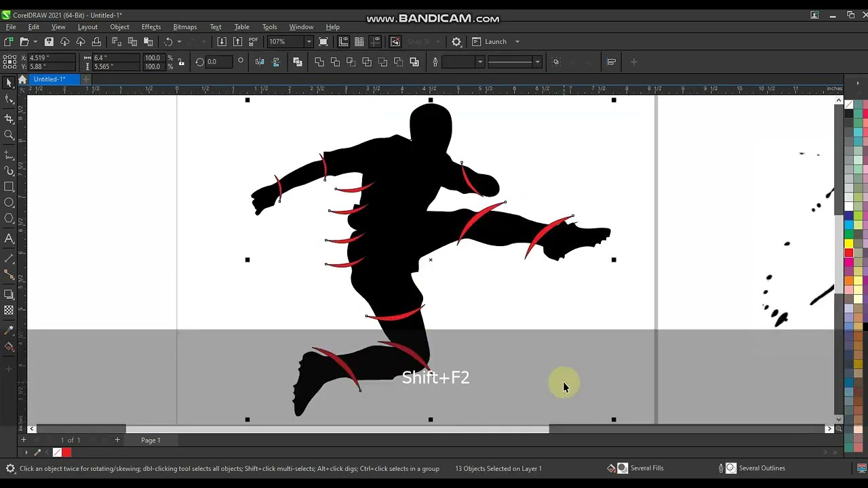Click the No Color swatch atop palette
The image size is (868, 488).
pos(848,105)
